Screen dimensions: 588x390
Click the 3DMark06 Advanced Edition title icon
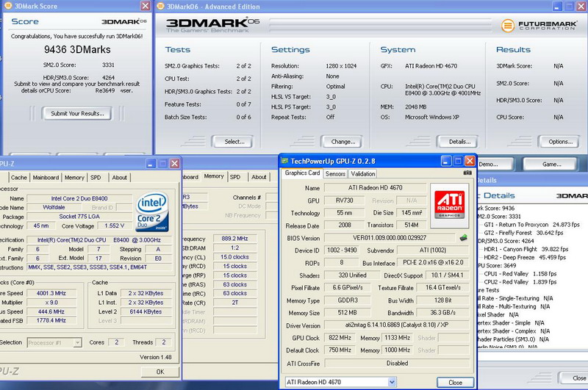[x=160, y=6]
